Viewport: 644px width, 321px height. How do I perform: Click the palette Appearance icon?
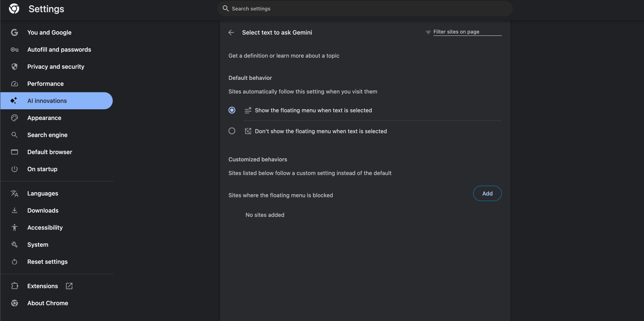click(x=15, y=118)
